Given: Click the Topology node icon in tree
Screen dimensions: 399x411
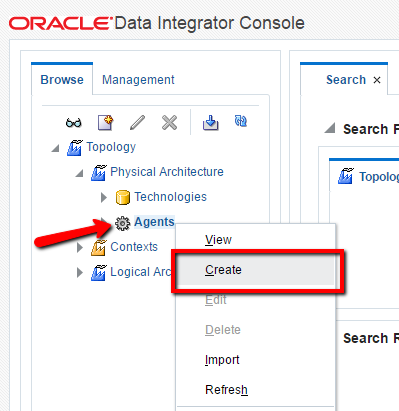Looking at the screenshot, I should tap(75, 148).
